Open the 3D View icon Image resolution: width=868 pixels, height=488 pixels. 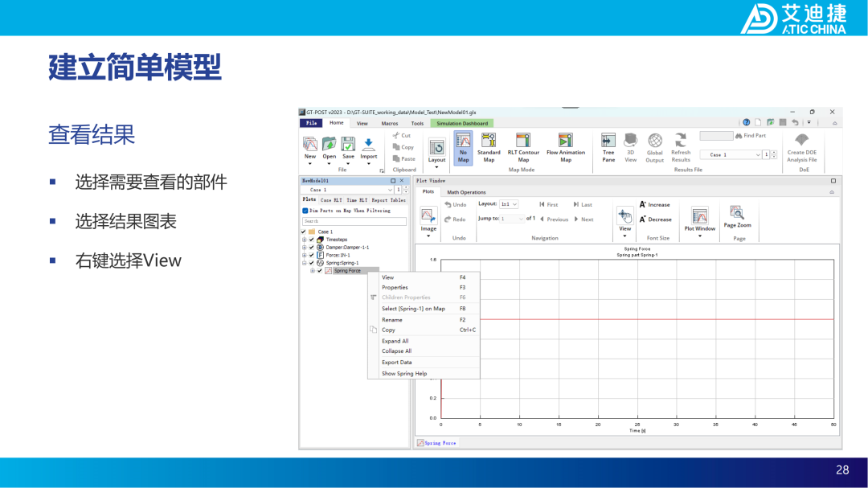coord(631,140)
